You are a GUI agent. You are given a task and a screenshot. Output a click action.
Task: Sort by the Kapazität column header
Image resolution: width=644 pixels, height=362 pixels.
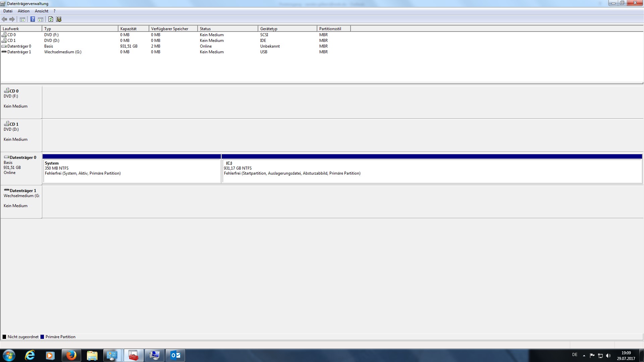(133, 29)
